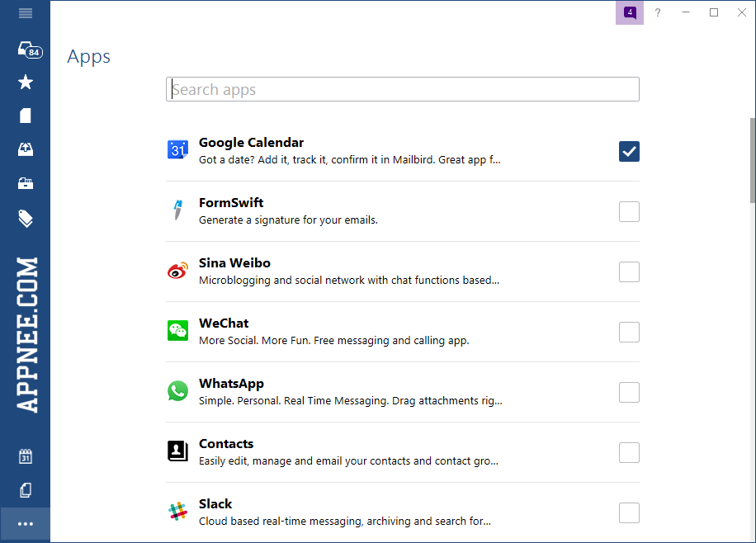Viewport: 756px width, 543px height.
Task: Click 'More Social. More Fun.' WeChat description
Action: pyautogui.click(x=333, y=341)
